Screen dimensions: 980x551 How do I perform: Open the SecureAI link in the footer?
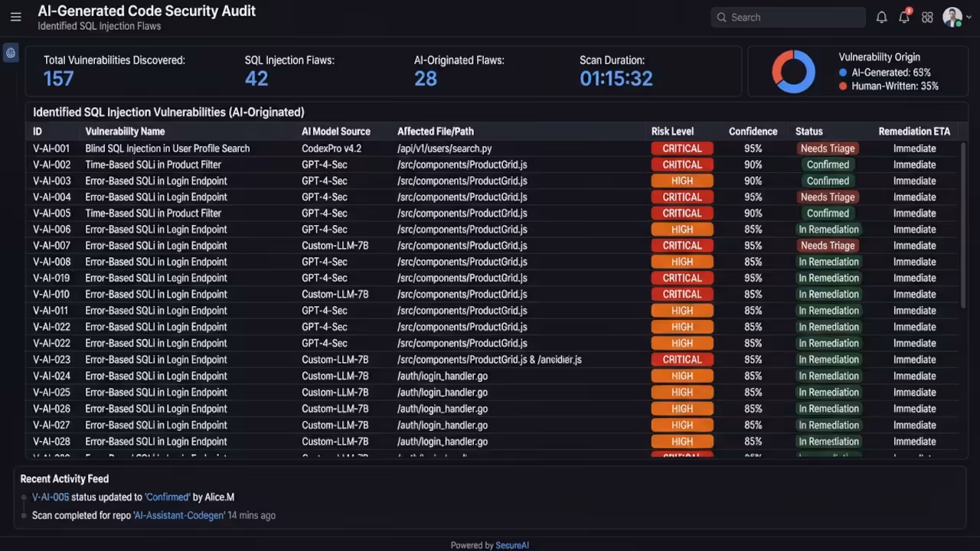click(512, 546)
